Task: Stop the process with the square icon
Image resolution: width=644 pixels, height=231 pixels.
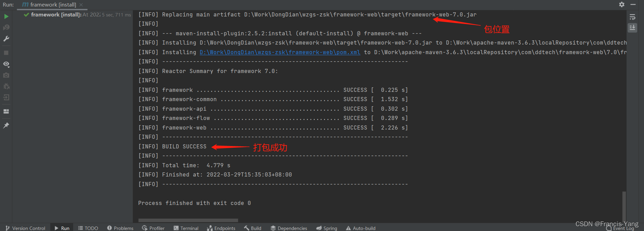Action: [x=6, y=53]
